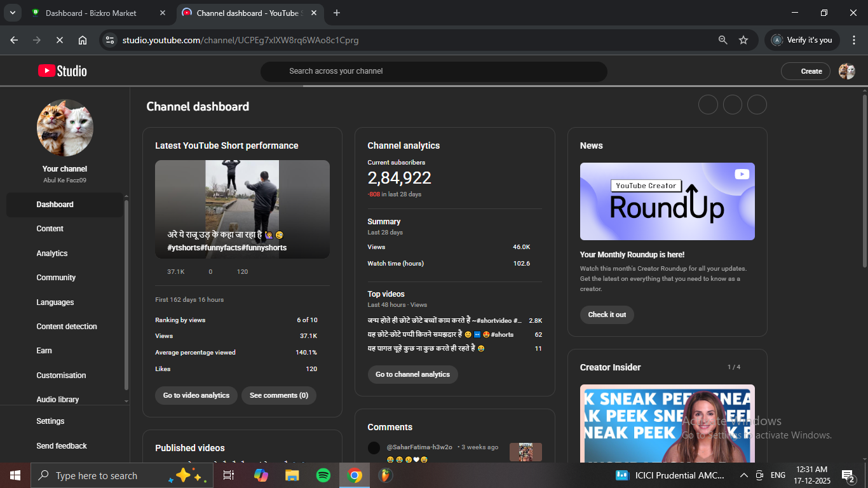Click the Search across your channel field
The width and height of the screenshot is (868, 488).
[x=433, y=71]
